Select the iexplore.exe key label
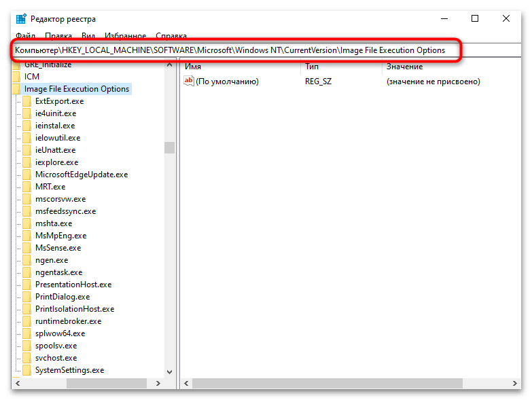This screenshot has height=400, width=532. (56, 162)
